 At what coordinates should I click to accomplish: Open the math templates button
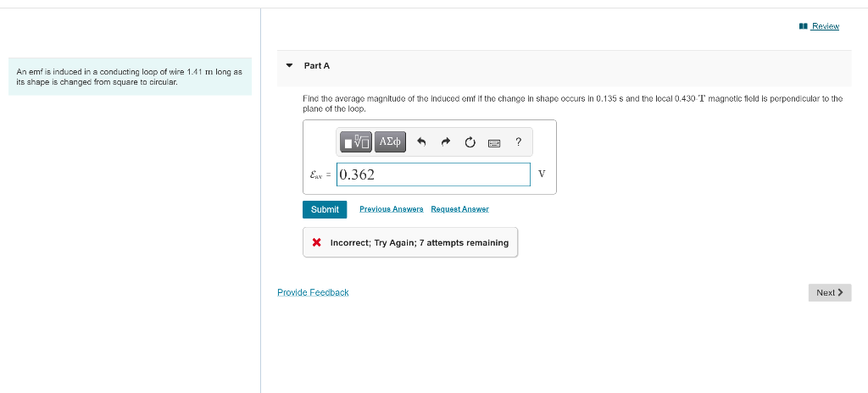click(x=355, y=141)
